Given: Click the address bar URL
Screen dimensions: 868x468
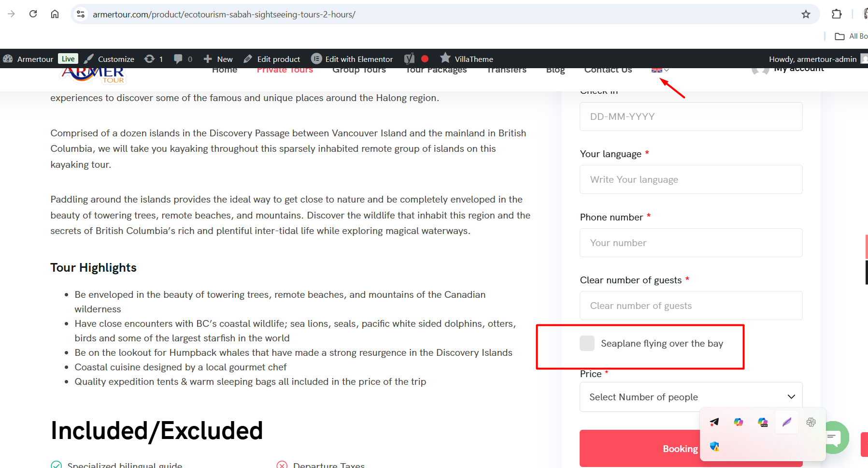Looking at the screenshot, I should pos(224,15).
